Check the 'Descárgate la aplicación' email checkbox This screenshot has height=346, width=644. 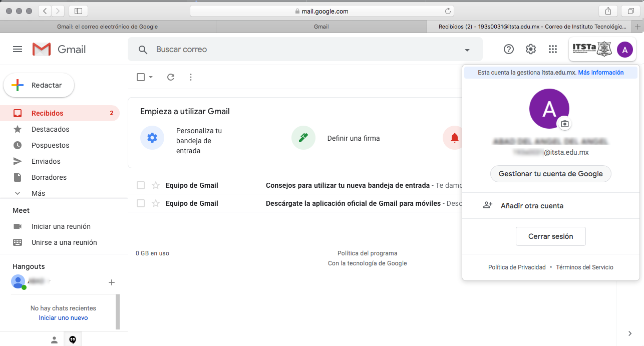(x=141, y=203)
